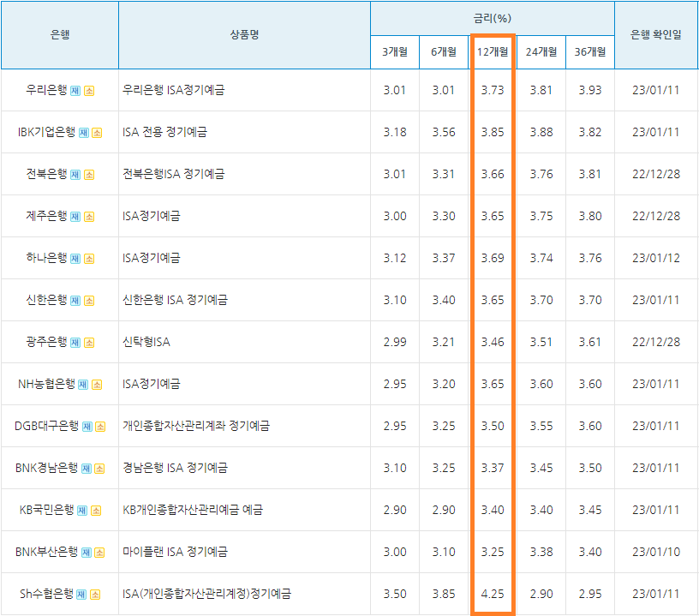Click date 23/01/10 in BNK부산은행 row
Screen dimensions: 699x616
(656, 553)
